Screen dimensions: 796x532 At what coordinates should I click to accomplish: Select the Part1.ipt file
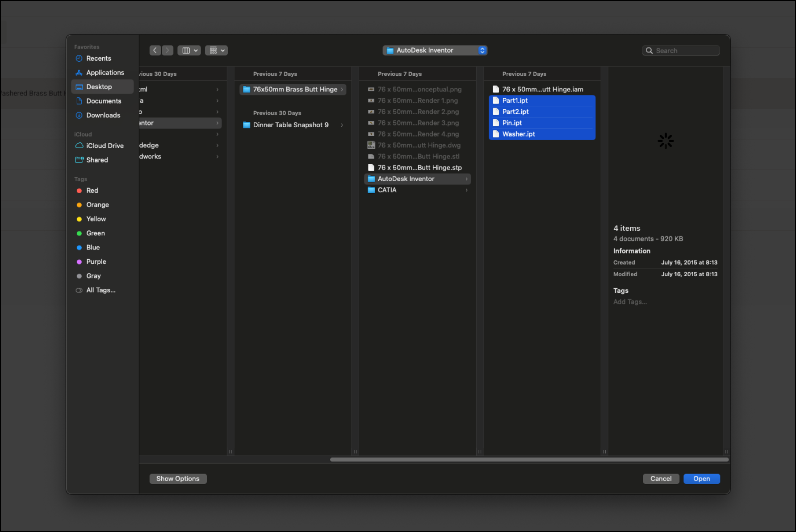tap(515, 100)
